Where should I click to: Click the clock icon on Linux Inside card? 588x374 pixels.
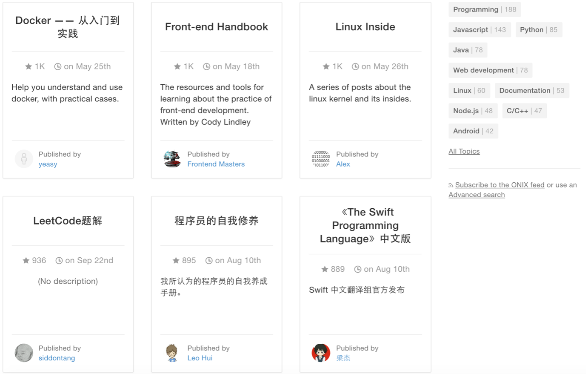pos(355,66)
